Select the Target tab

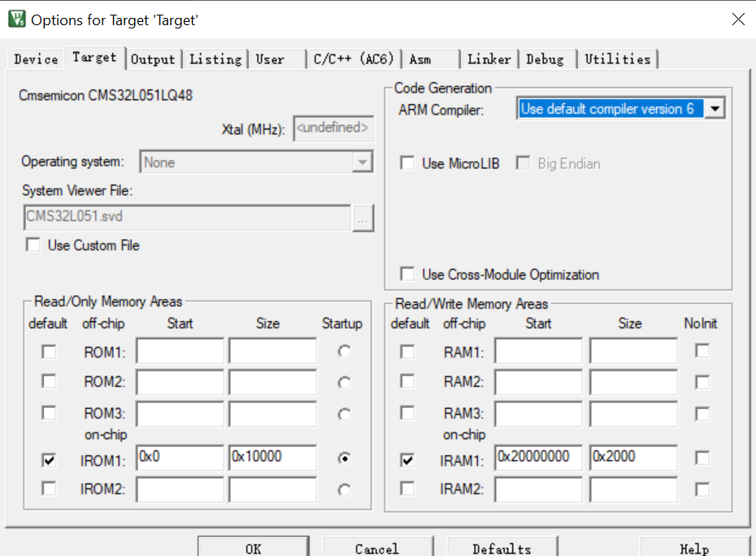94,58
